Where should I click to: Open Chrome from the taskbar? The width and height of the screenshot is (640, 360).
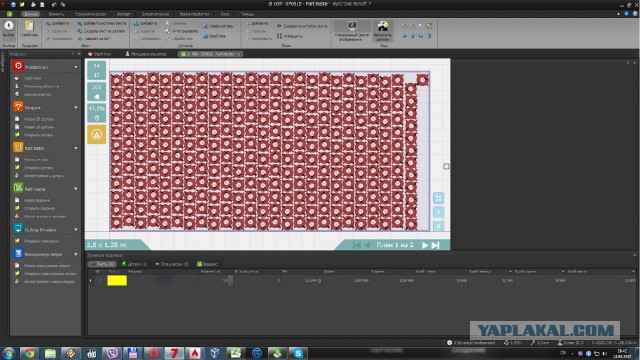click(x=29, y=353)
